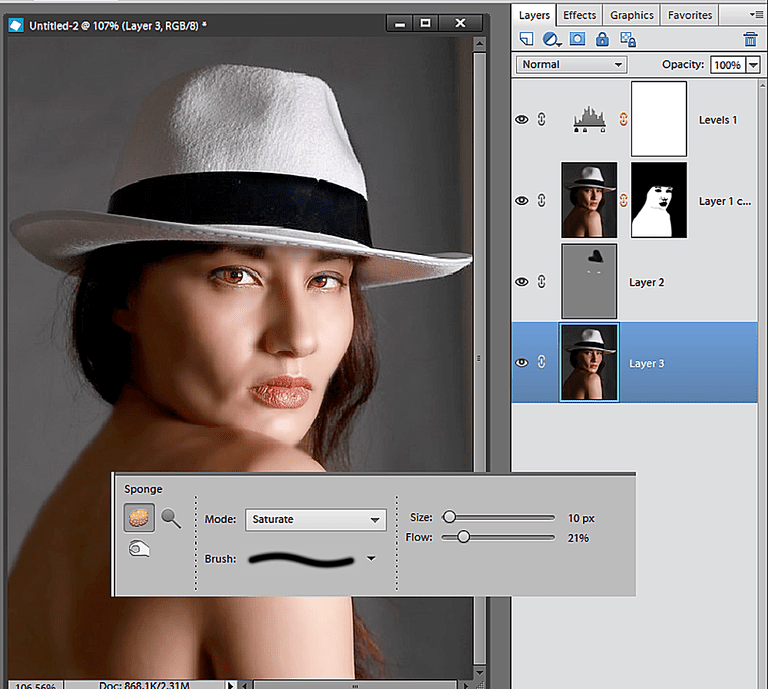Open the Brush preset picker arrow
The height and width of the screenshot is (689, 768).
(371, 558)
